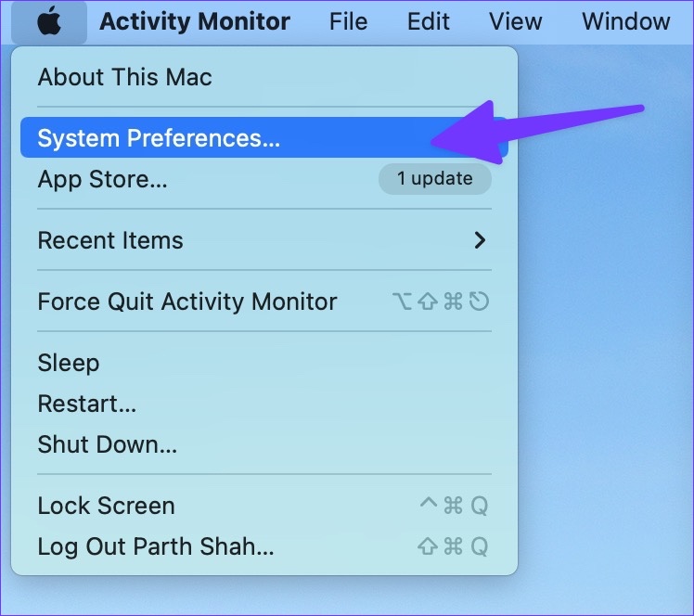Open the View menu
The height and width of the screenshot is (616, 694).
(x=516, y=21)
